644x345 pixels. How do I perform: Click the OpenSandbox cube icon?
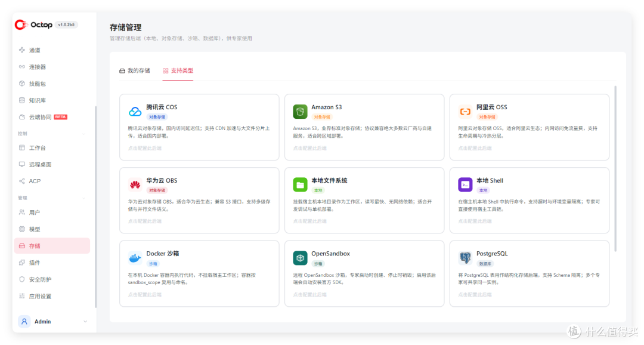(x=300, y=258)
